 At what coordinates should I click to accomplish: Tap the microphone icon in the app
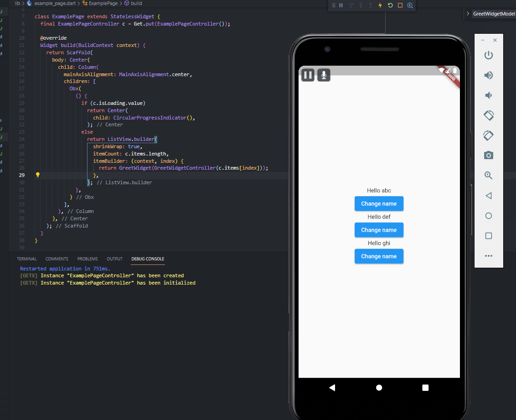[x=323, y=75]
